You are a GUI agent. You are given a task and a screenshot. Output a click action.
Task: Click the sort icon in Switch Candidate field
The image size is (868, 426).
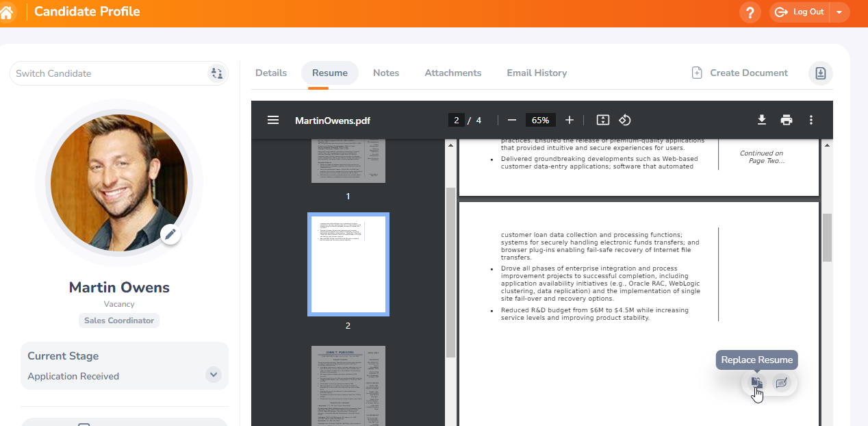click(217, 73)
